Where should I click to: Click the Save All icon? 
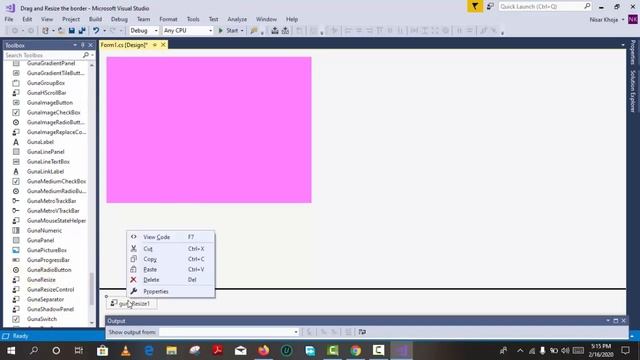82,31
